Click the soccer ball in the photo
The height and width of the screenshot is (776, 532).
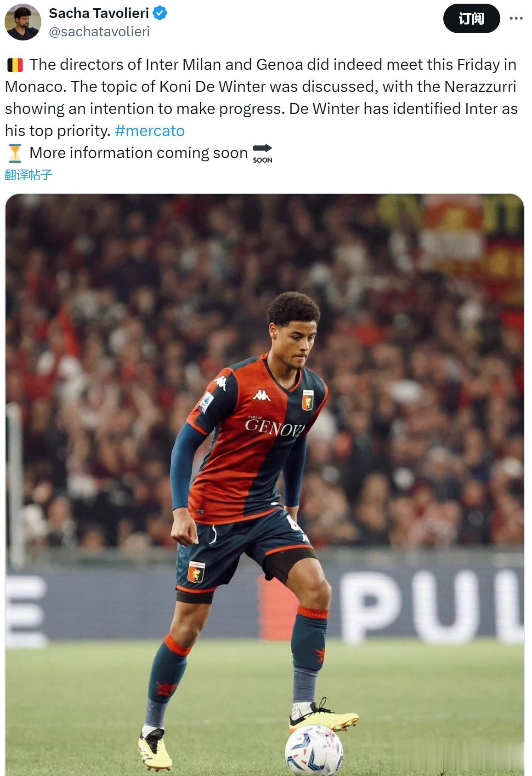point(314,750)
